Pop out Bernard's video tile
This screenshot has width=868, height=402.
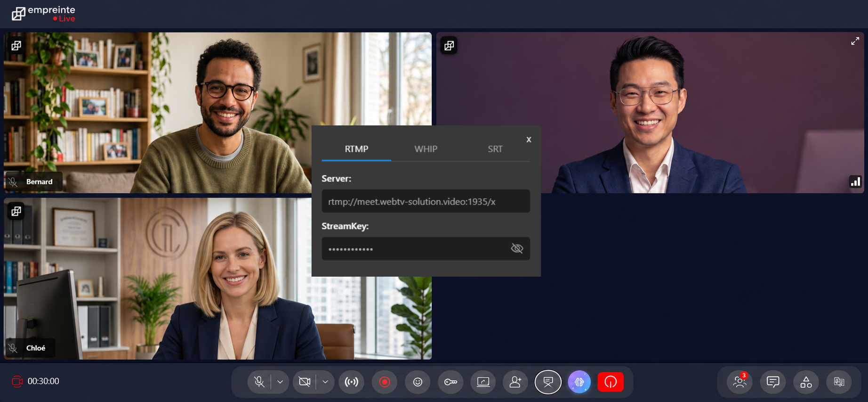click(x=16, y=46)
